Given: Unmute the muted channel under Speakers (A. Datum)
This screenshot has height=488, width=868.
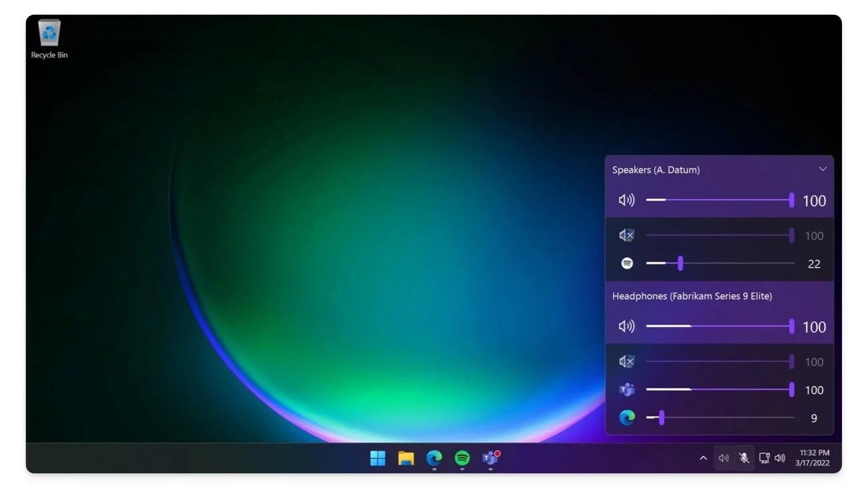Looking at the screenshot, I should [626, 235].
